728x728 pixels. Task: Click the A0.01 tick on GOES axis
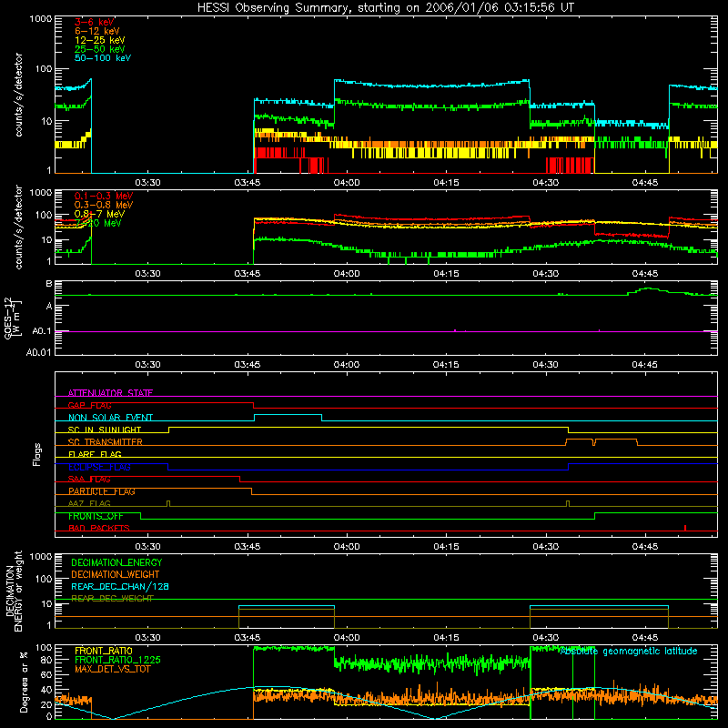coord(38,352)
